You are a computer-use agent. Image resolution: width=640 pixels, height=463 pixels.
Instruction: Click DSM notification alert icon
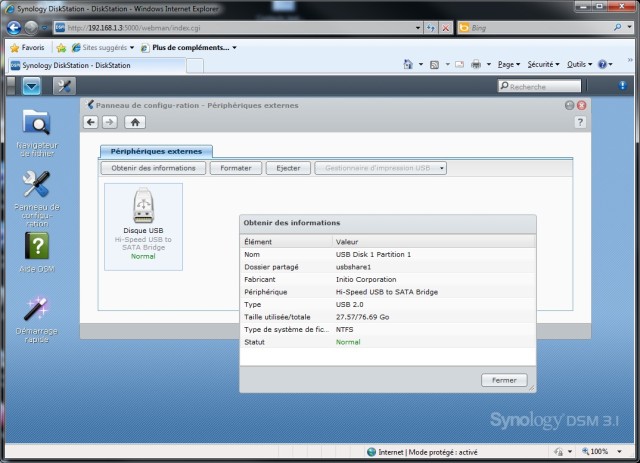(x=622, y=85)
